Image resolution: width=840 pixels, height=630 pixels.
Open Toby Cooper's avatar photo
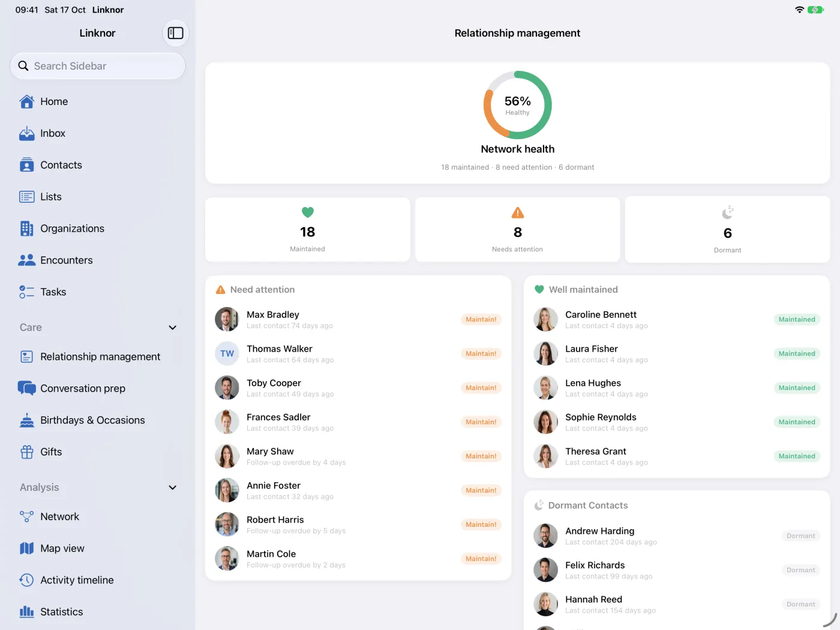[x=227, y=388]
